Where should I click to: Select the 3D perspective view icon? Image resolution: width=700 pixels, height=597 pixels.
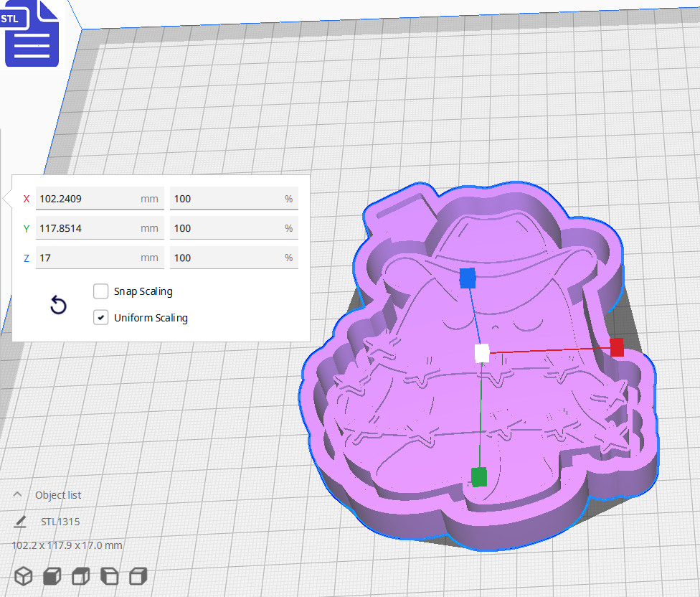24,575
